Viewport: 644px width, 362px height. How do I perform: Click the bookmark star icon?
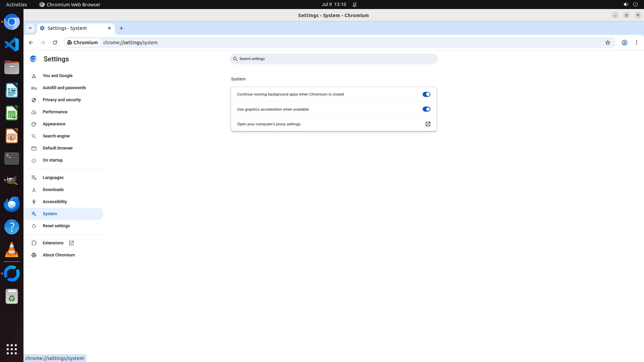(x=607, y=43)
